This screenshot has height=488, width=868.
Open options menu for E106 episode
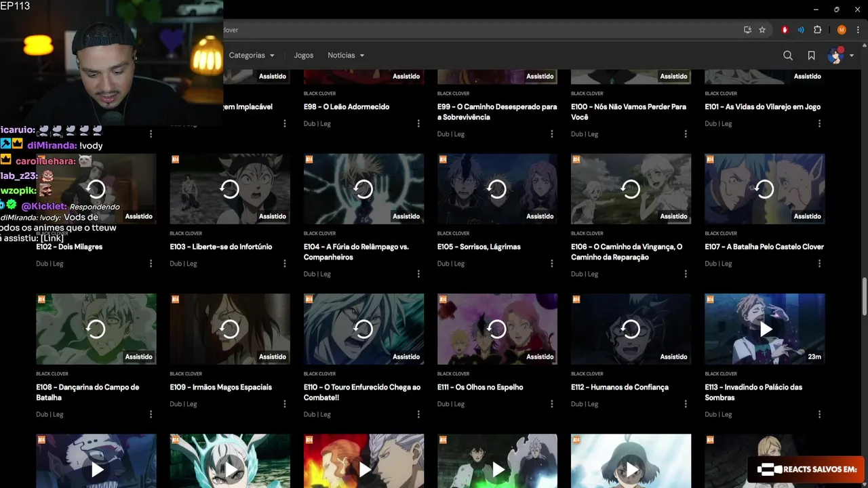point(686,274)
